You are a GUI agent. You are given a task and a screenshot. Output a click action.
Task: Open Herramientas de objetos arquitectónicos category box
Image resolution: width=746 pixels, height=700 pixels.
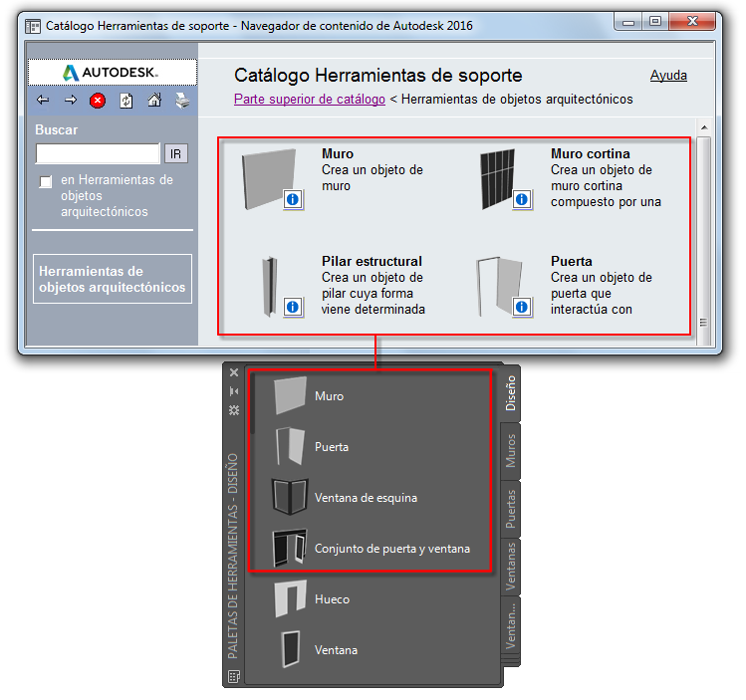pos(113,279)
